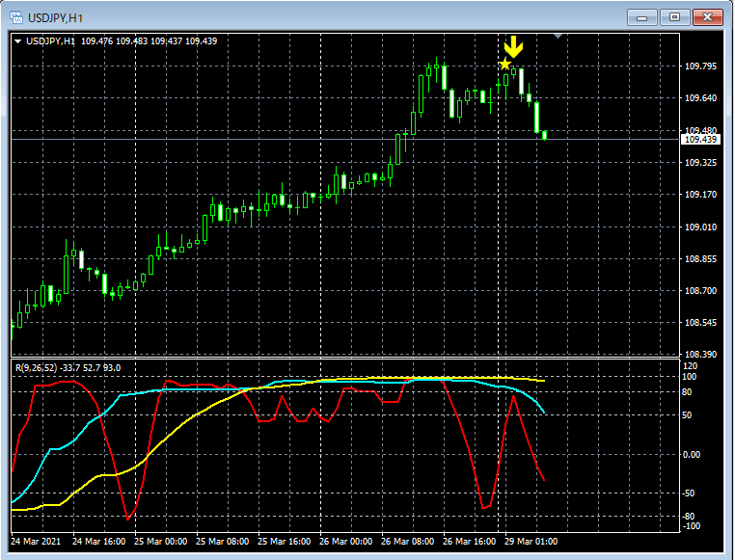Image resolution: width=735 pixels, height=560 pixels.
Task: Click the 29 Mar 01:00 time label
Action: pos(531,542)
